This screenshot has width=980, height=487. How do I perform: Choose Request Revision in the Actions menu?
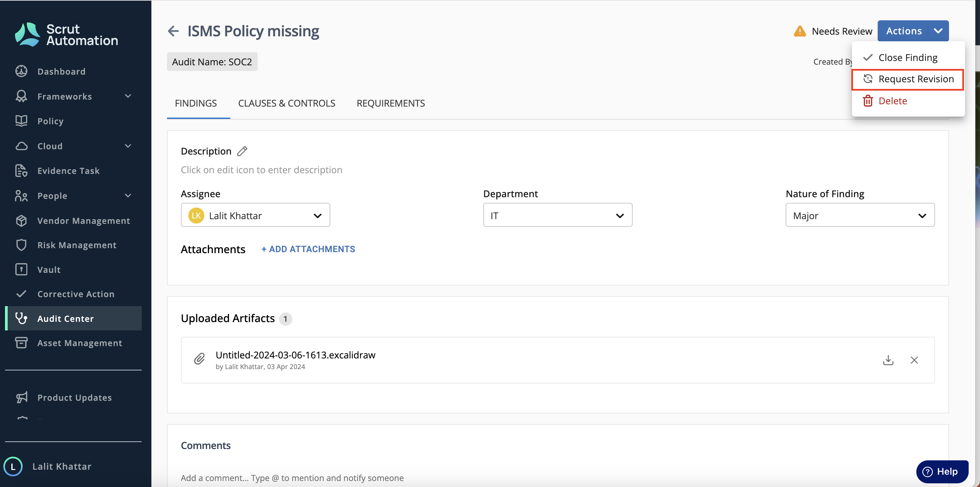[x=908, y=79]
